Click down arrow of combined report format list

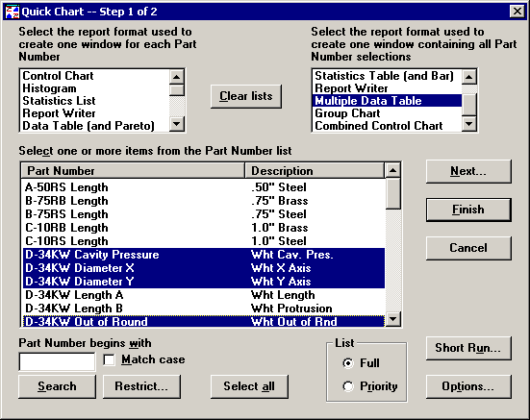click(x=468, y=124)
